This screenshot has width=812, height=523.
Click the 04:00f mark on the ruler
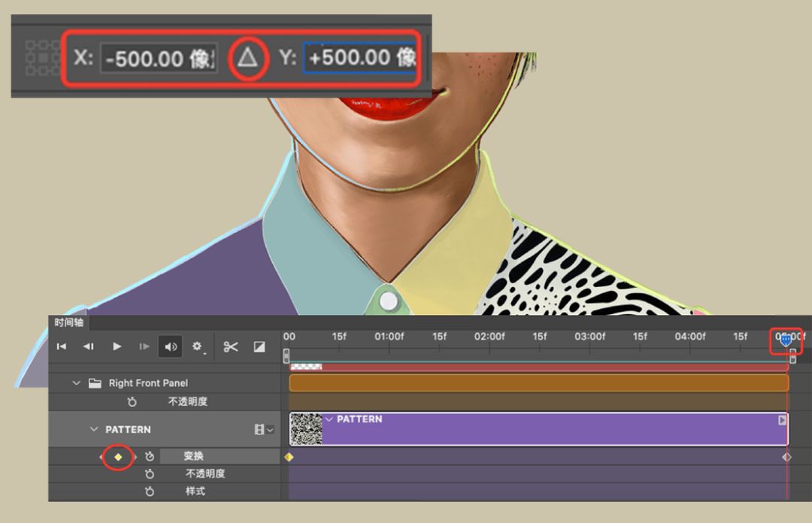[x=690, y=337]
